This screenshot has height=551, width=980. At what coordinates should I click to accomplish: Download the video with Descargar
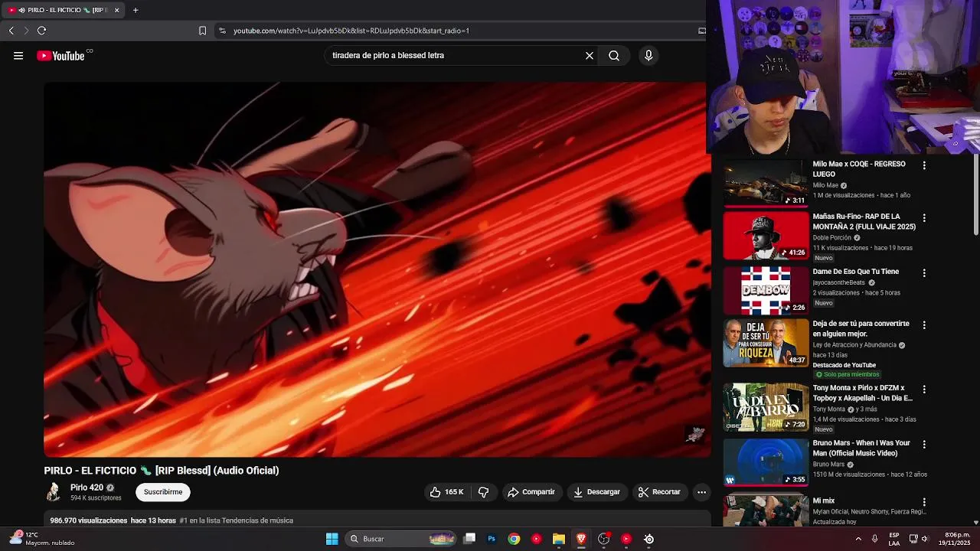596,492
